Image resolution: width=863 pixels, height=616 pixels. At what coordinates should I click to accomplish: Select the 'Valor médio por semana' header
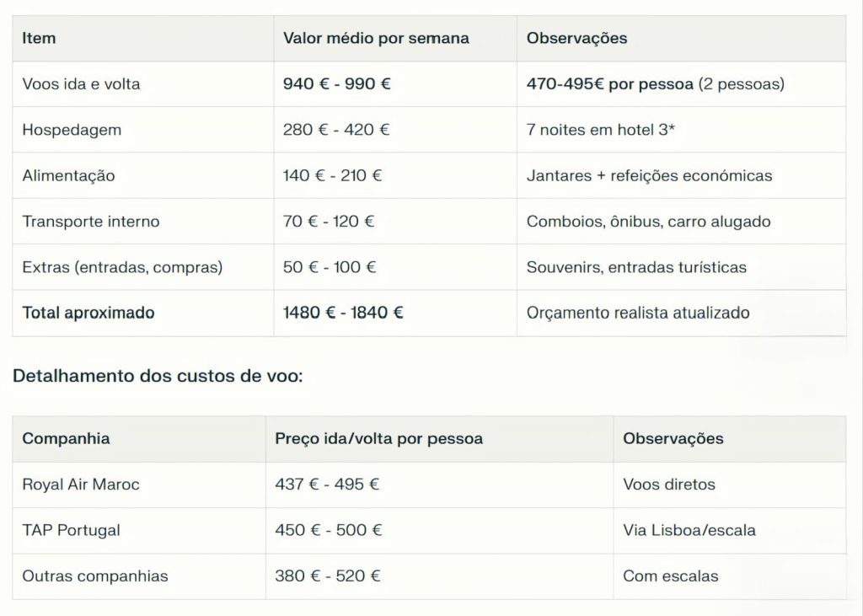pyautogui.click(x=376, y=39)
